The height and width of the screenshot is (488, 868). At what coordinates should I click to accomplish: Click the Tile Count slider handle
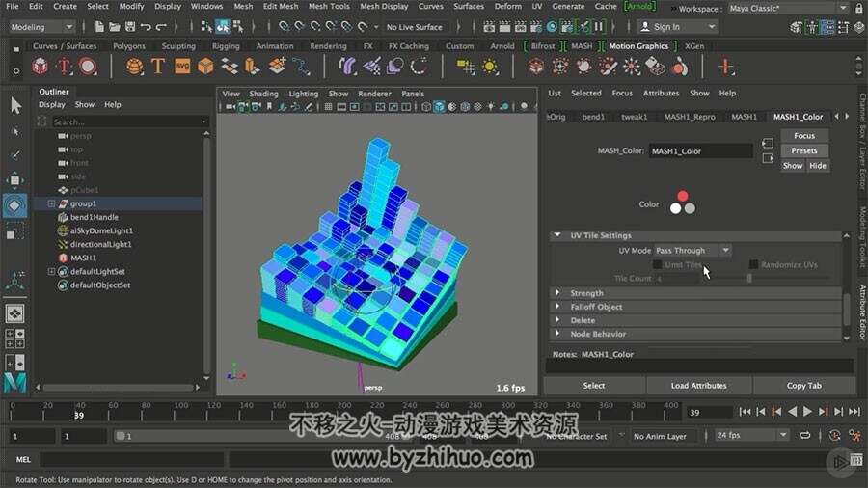[x=749, y=279]
